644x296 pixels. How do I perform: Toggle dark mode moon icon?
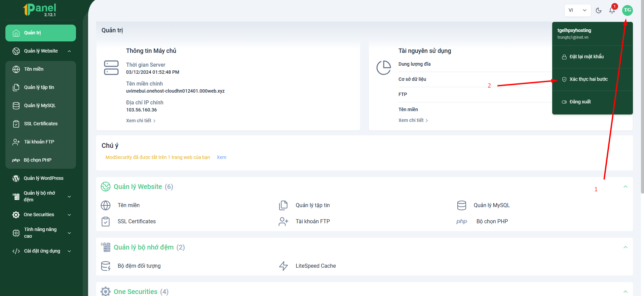click(x=599, y=10)
